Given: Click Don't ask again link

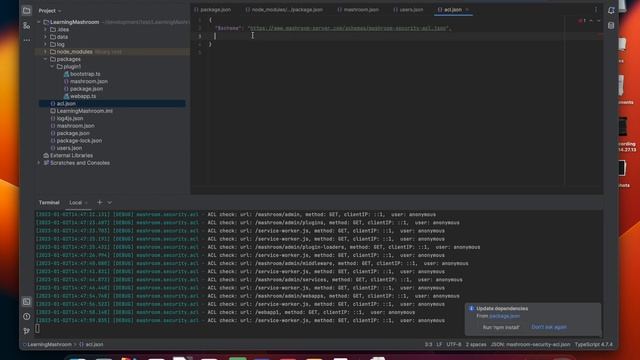Looking at the screenshot, I should (549, 327).
